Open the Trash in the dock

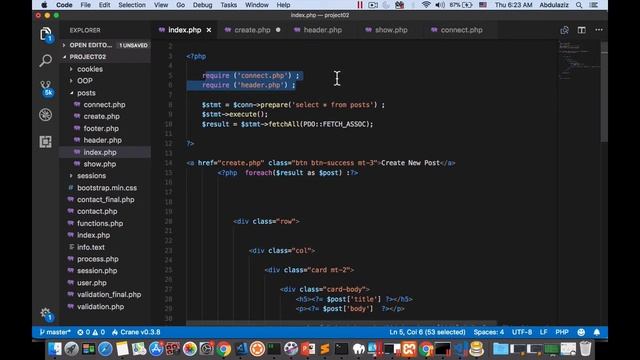click(585, 349)
